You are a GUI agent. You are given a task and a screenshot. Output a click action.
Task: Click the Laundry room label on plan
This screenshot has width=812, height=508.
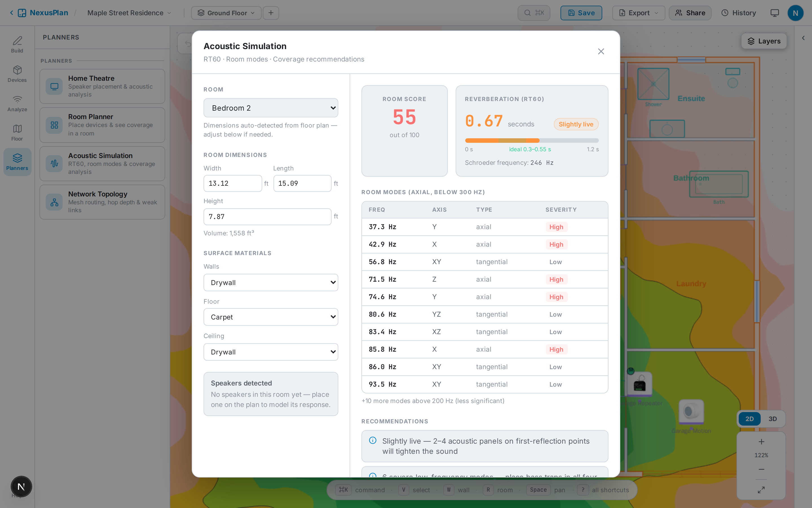click(691, 284)
